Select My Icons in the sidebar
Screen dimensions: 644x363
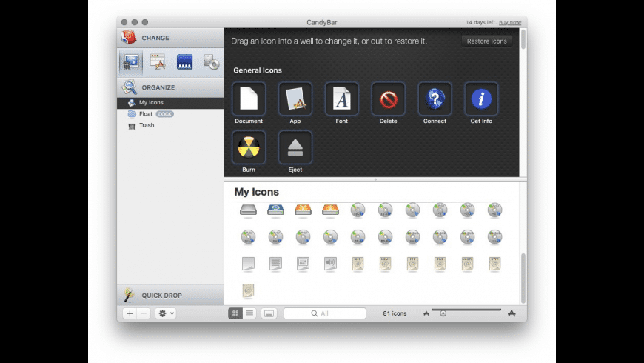coord(170,103)
